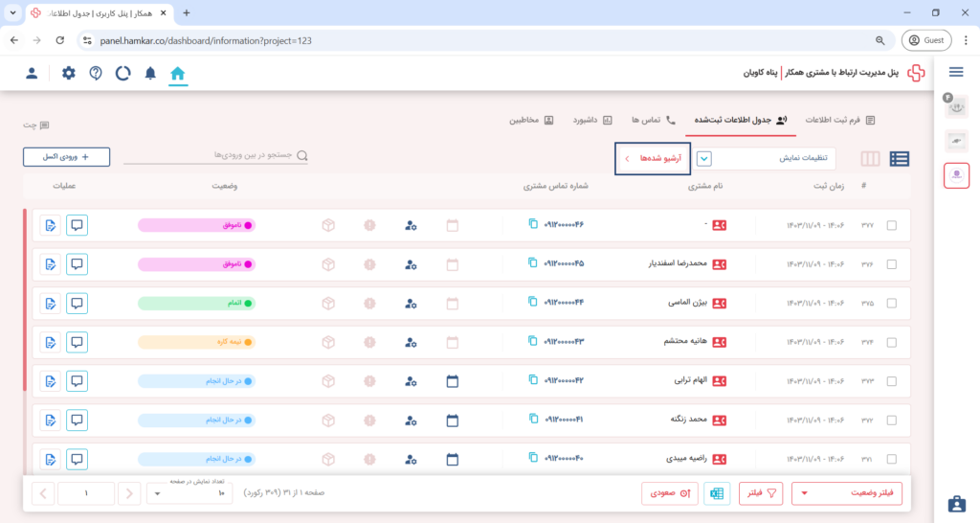The height and width of the screenshot is (523, 980).
Task: Select checkbox of محمد زنگنه row
Action: click(892, 420)
